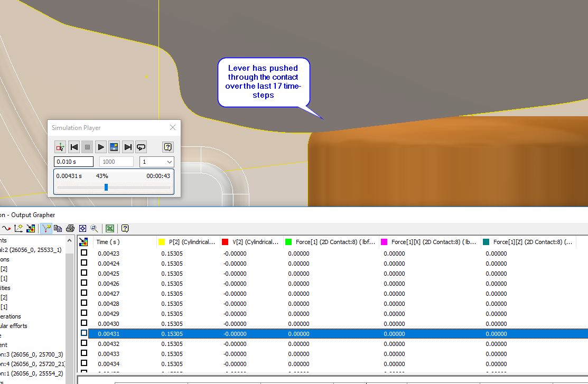Open the playback speed dropdown
Screen dimensions: 588x384
click(156, 161)
